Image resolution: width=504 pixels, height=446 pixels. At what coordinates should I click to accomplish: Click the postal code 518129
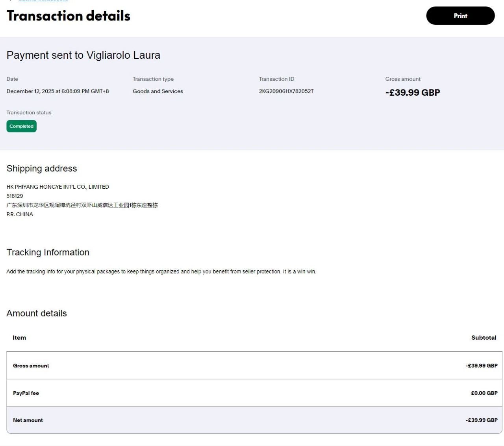(15, 196)
